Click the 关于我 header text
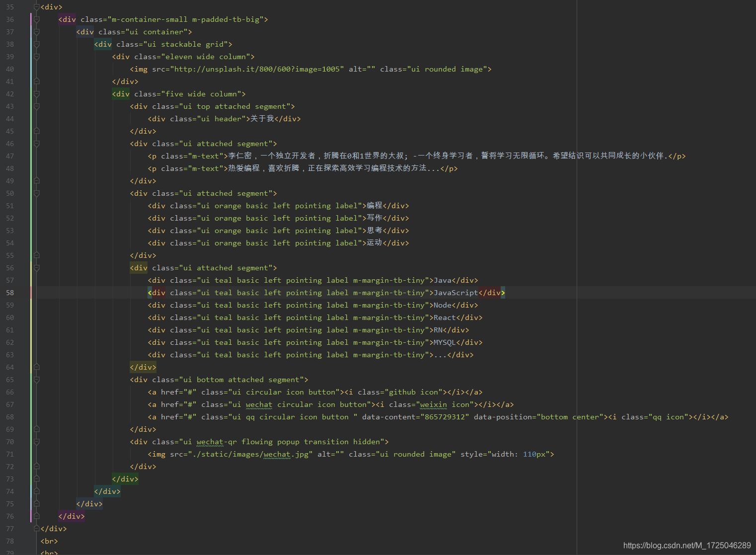 262,119
